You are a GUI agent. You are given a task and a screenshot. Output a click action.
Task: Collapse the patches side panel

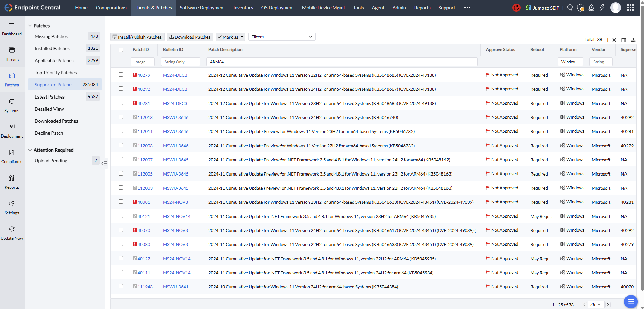click(x=104, y=163)
